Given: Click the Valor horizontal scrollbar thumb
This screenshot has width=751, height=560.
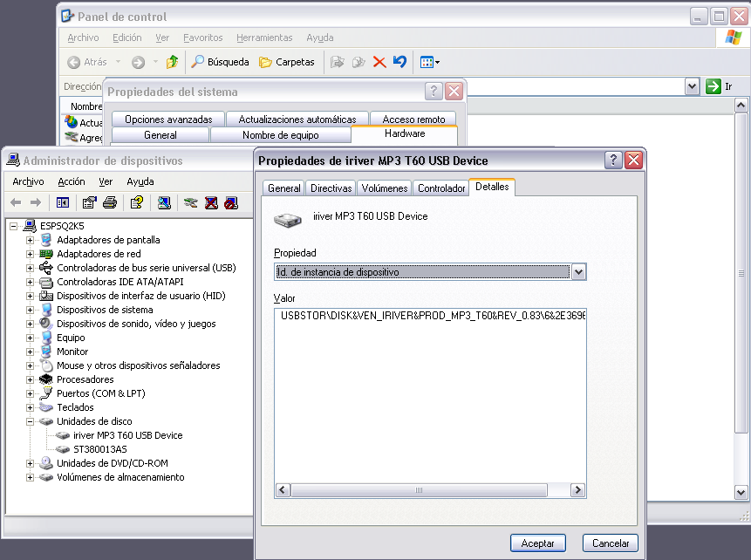Looking at the screenshot, I should click(419, 490).
